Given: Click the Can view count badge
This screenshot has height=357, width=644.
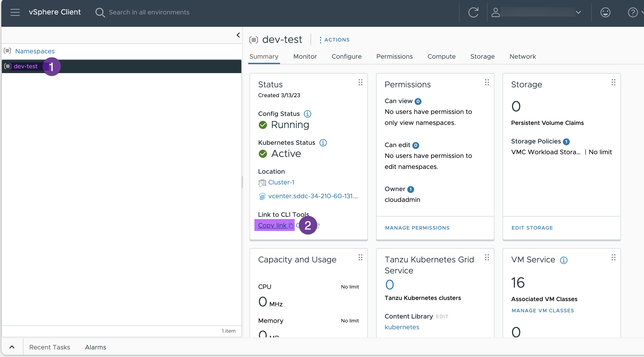Looking at the screenshot, I should (x=418, y=101).
